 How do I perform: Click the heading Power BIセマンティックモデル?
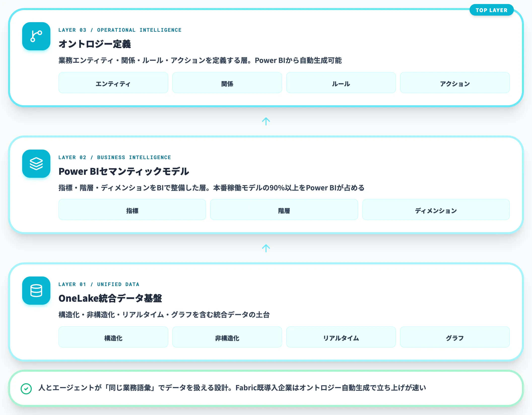click(x=124, y=171)
